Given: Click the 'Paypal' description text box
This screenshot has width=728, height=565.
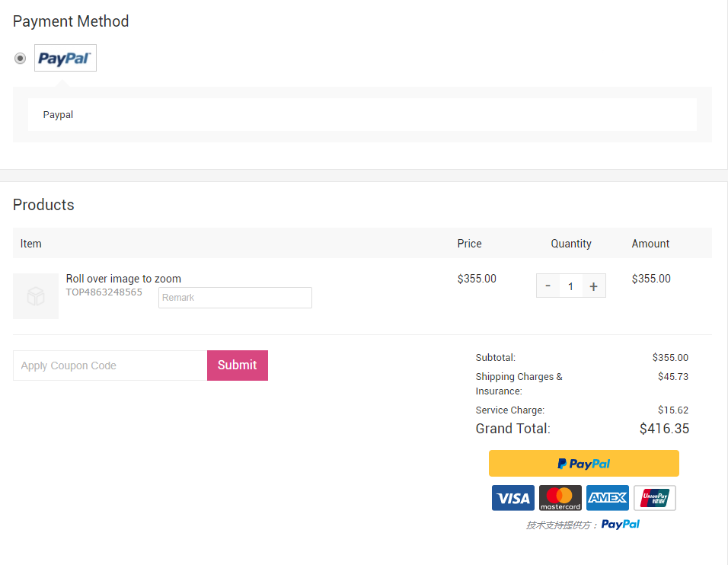Looking at the screenshot, I should coord(362,115).
